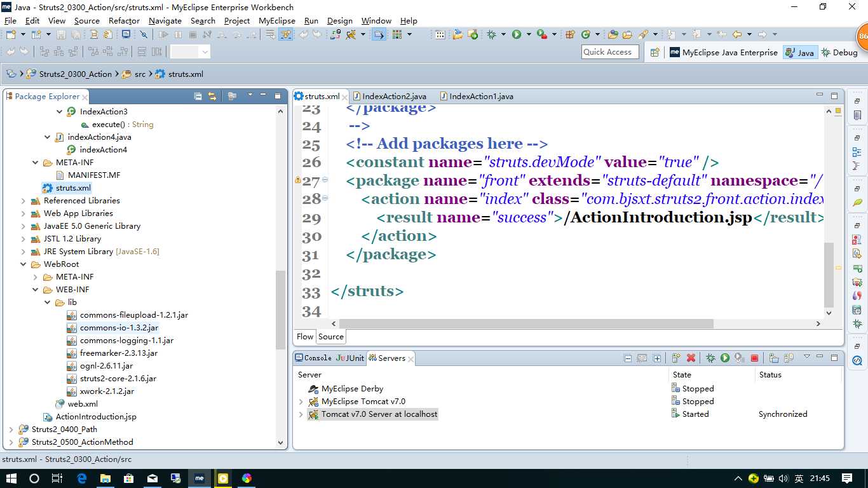
Task: Click Expand All plus icon in Servers view
Action: [x=657, y=358]
